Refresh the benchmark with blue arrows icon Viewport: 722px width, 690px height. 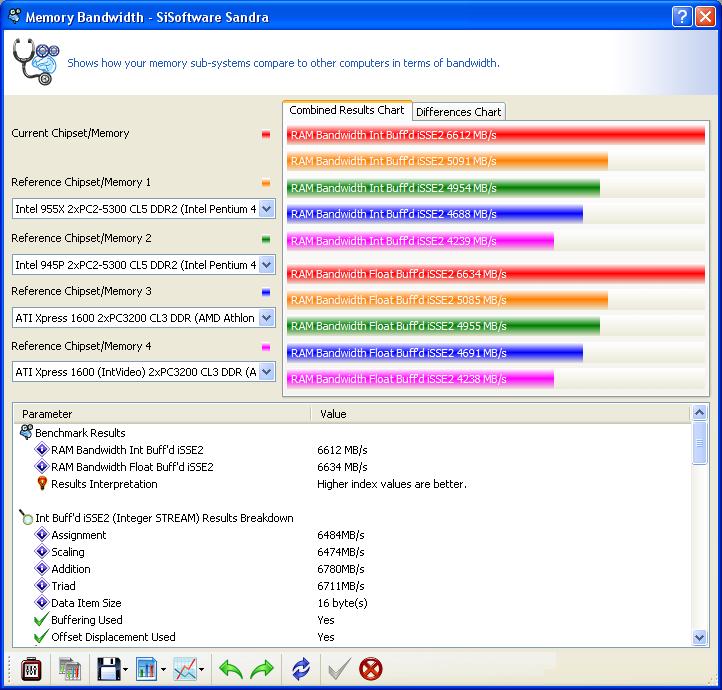tap(301, 669)
